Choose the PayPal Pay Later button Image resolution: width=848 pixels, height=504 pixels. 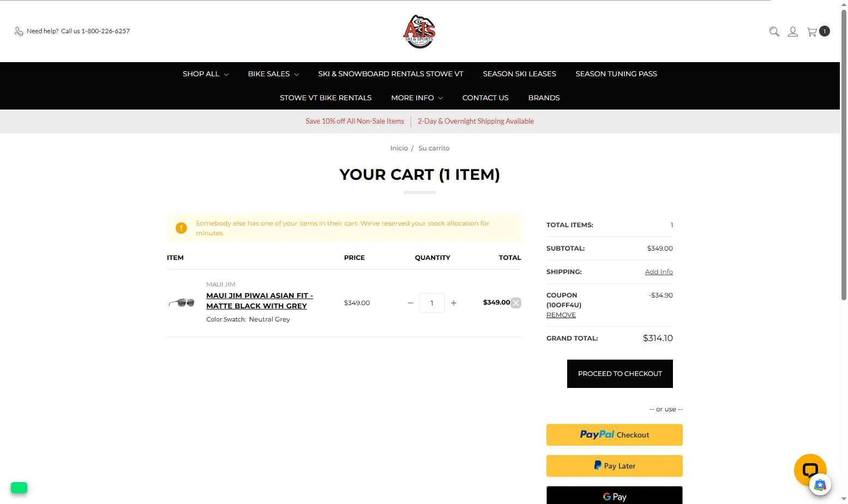tap(615, 466)
